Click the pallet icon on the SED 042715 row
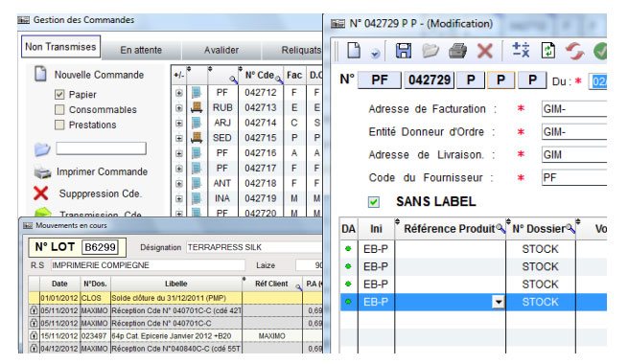Image resolution: width=628 pixels, height=364 pixels. pyautogui.click(x=196, y=138)
